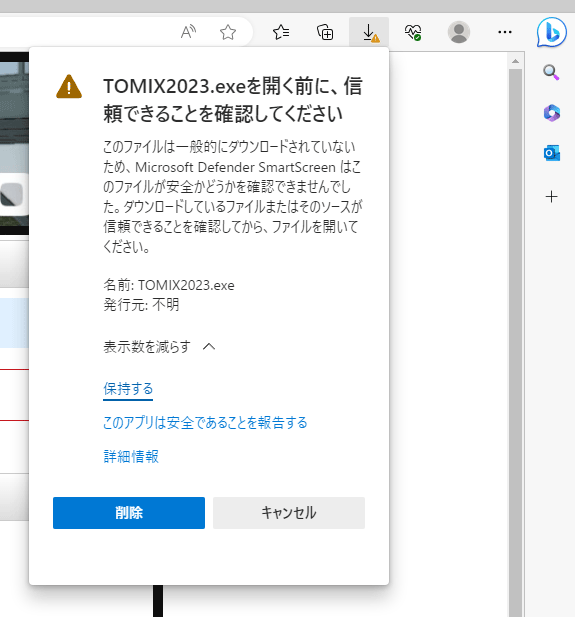
Task: Open Browser essentials heart icon
Action: tap(413, 32)
